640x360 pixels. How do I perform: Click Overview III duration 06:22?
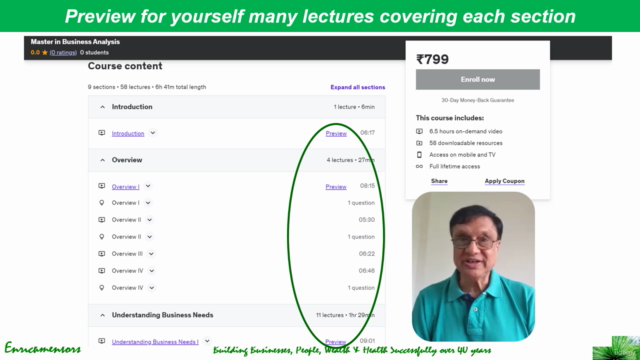367,254
